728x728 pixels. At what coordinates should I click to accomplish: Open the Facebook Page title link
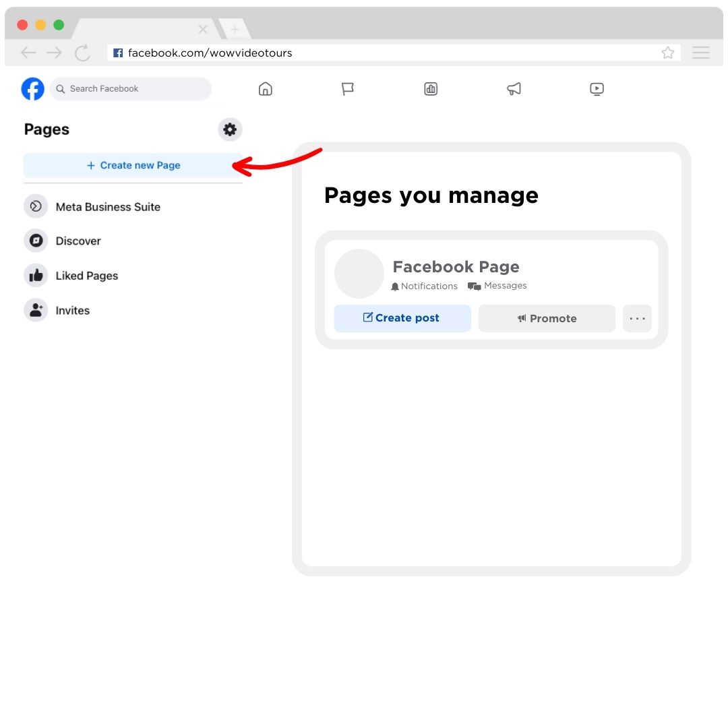pos(456,267)
